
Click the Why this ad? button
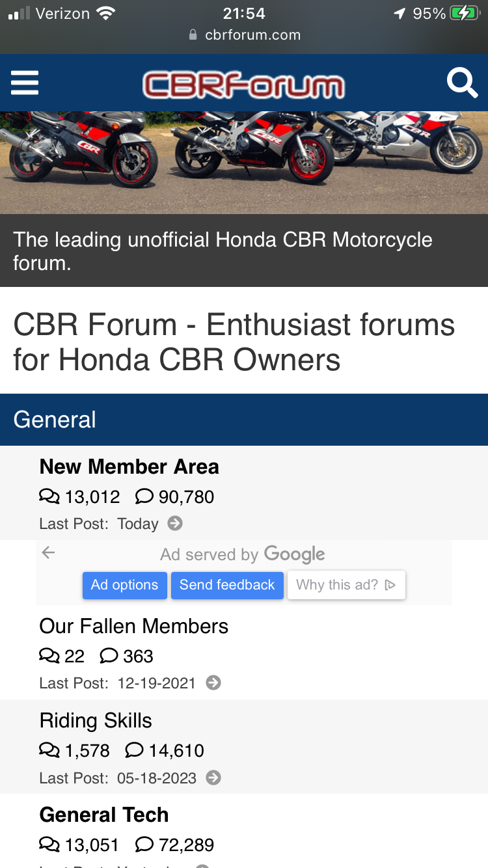pos(346,585)
